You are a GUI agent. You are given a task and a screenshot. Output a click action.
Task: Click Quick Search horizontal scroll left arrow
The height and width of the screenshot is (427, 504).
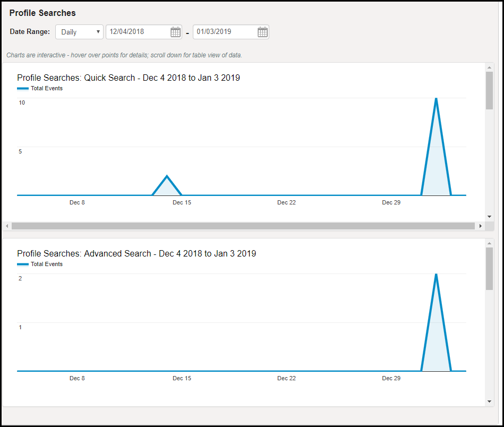pos(7,226)
